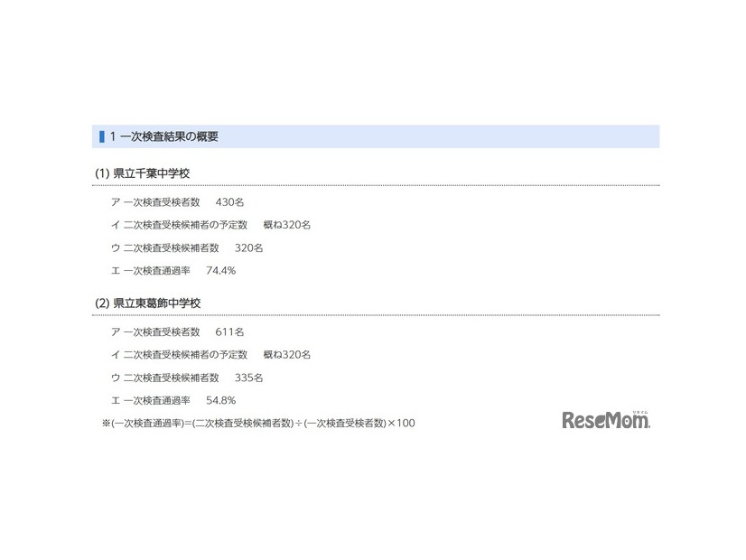Click the pass rate 74.4%
Screen dimensions: 746x560
point(222,270)
